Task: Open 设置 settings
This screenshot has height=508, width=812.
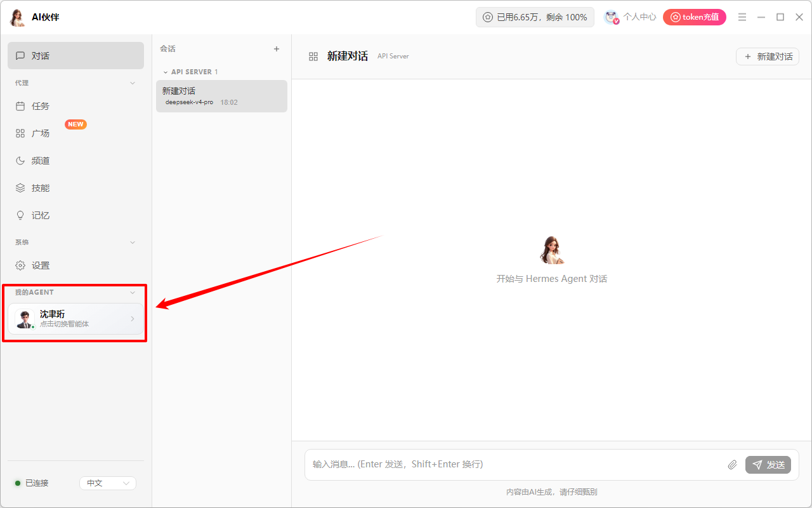Action: coord(75,265)
